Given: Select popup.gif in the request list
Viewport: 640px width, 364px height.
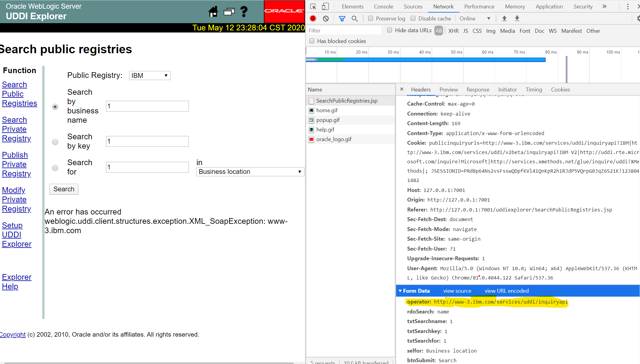Looking at the screenshot, I should (x=351, y=120).
